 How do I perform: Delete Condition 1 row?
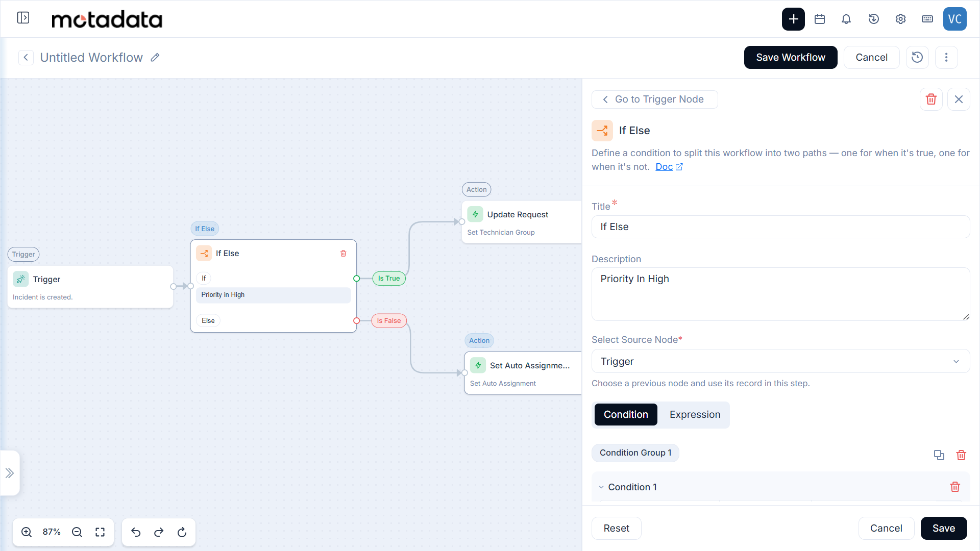point(955,487)
